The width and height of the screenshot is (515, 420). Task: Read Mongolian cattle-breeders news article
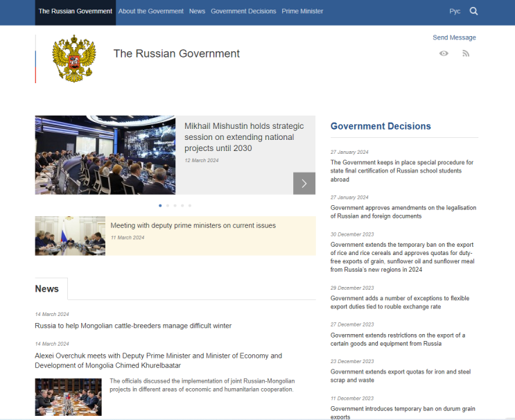133,326
